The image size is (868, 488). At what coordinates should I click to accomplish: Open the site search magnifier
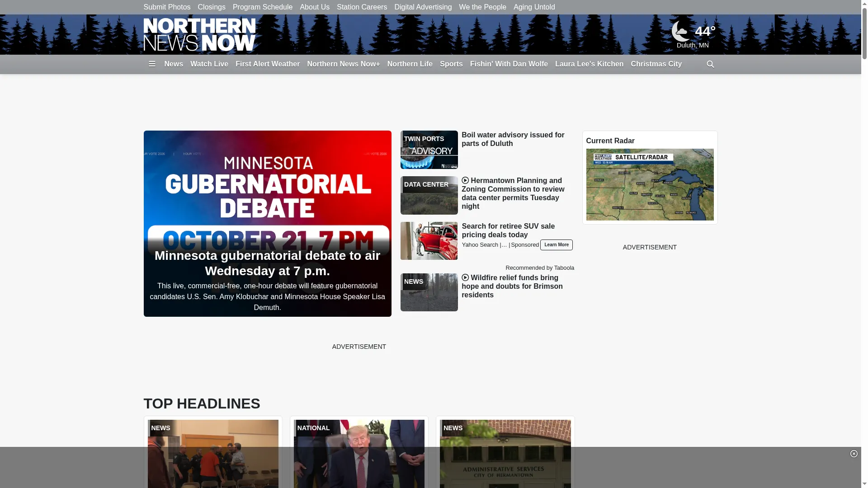coord(710,64)
